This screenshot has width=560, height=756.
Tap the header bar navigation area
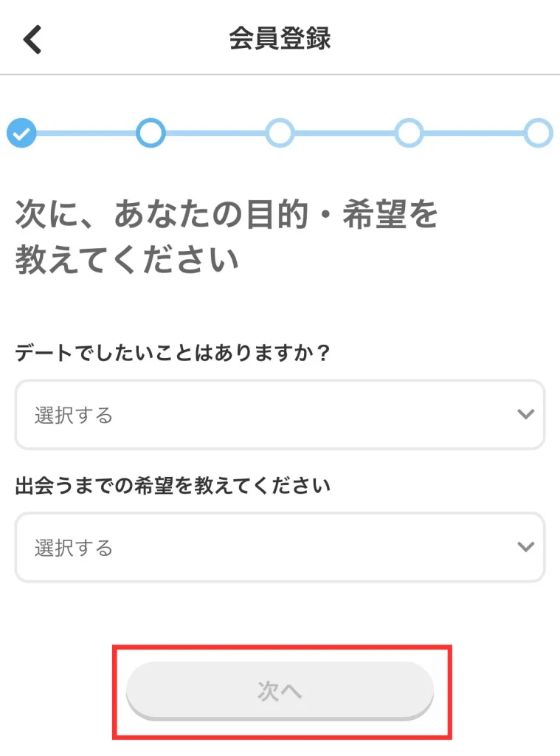pos(280,39)
